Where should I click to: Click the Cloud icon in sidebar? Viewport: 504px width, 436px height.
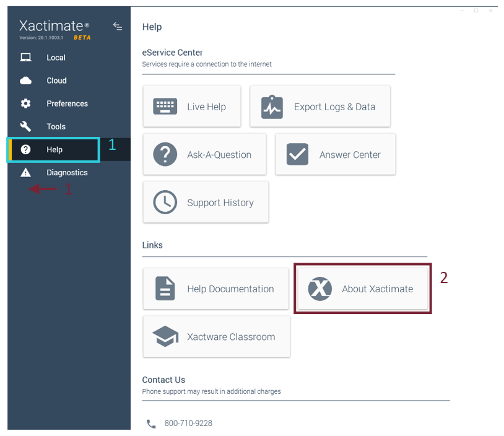pyautogui.click(x=26, y=81)
